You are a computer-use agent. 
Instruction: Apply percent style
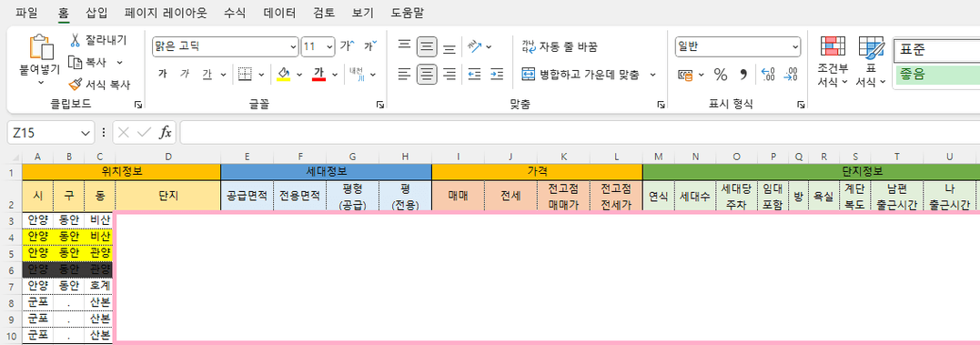721,75
